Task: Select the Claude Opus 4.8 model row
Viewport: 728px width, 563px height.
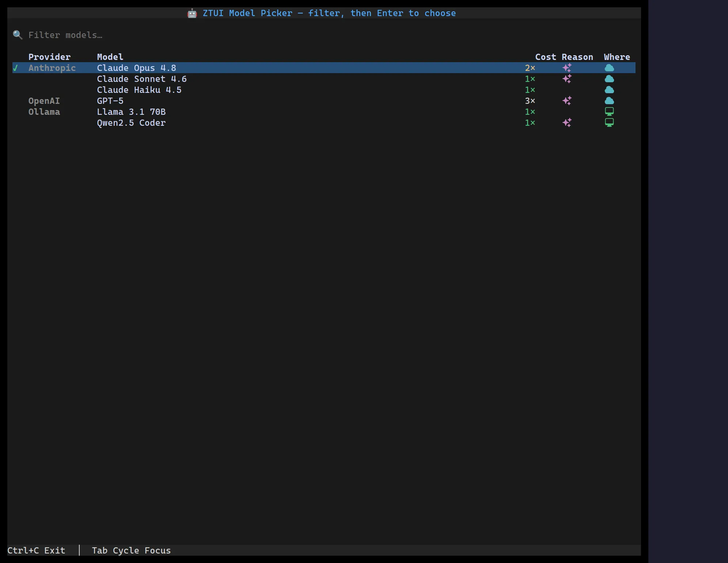Action: pos(324,68)
